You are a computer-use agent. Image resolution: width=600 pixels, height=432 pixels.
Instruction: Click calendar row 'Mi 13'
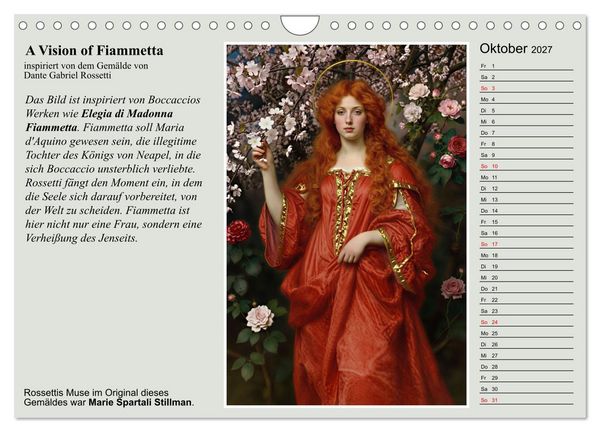coord(527,199)
